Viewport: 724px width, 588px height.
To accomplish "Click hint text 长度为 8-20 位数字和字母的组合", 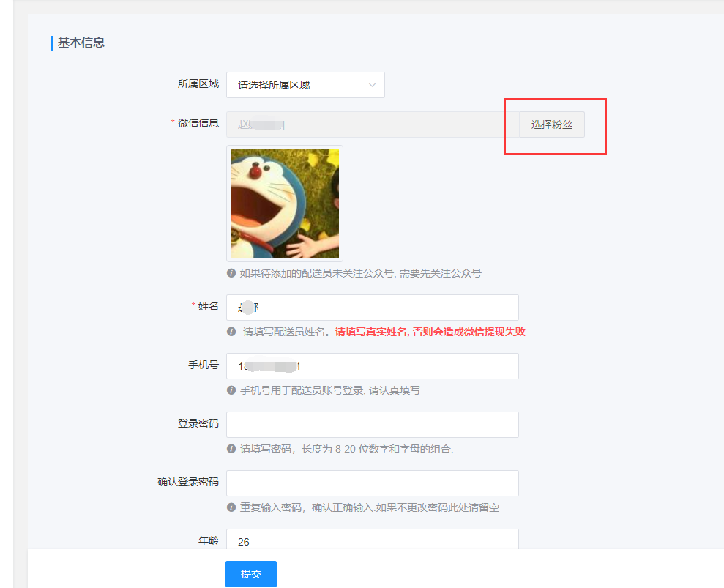I will [x=378, y=449].
